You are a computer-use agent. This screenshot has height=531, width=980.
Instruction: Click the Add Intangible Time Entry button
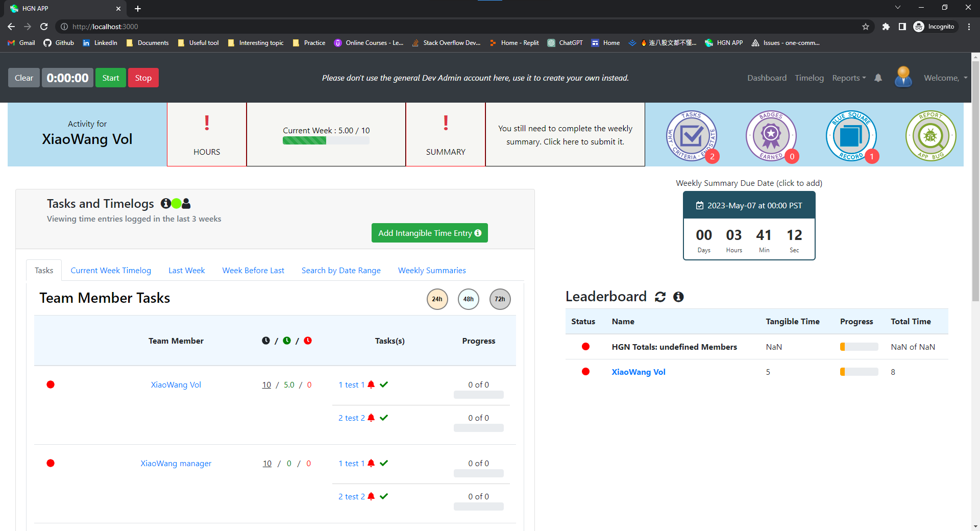point(430,233)
